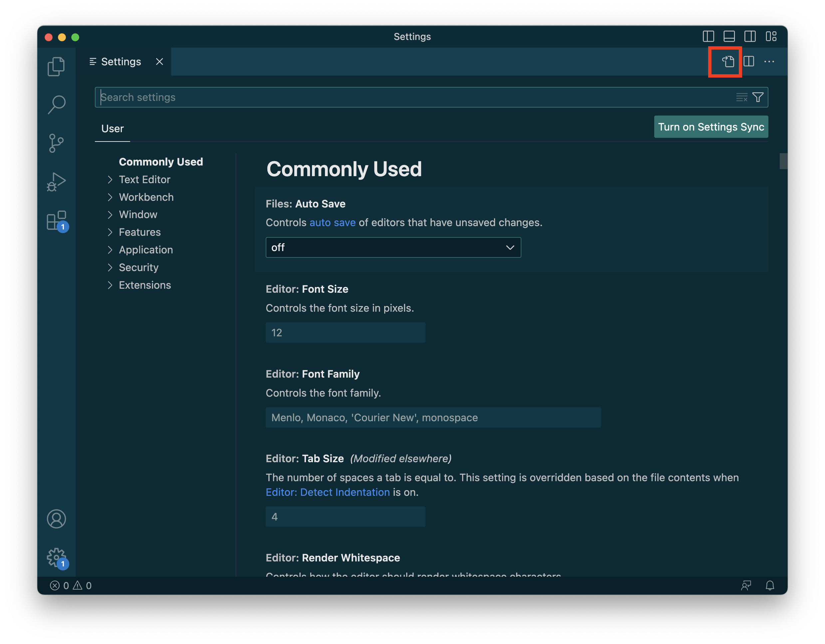Image resolution: width=825 pixels, height=644 pixels.
Task: Toggle the primary side bar layout icon
Action: tap(708, 37)
